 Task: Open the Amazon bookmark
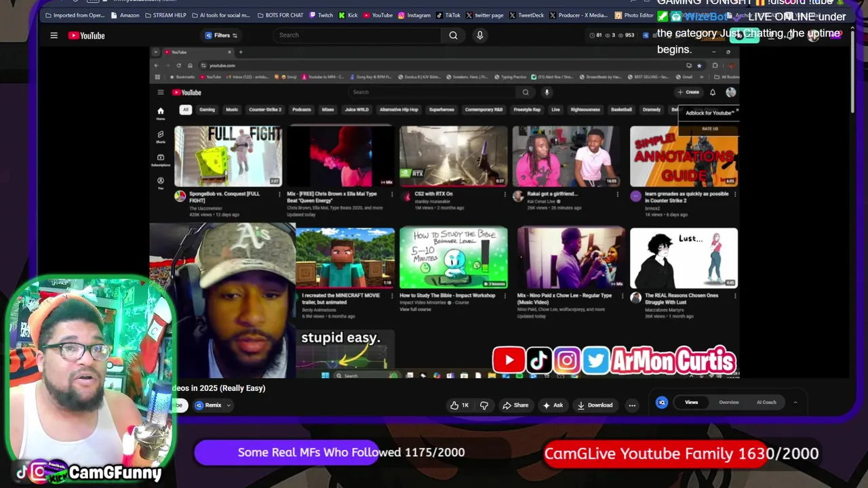pos(125,15)
